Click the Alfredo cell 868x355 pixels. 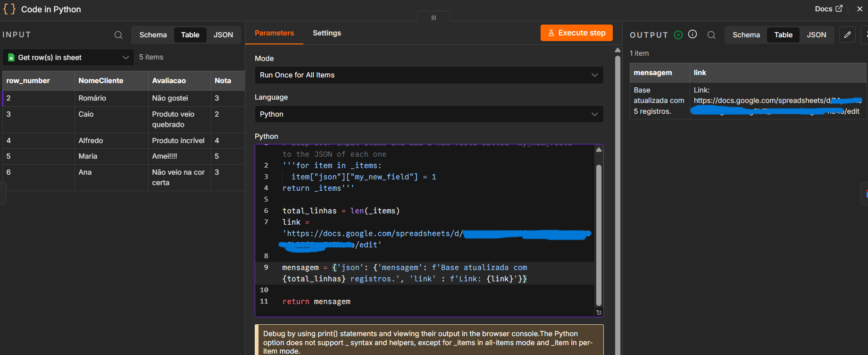click(111, 141)
